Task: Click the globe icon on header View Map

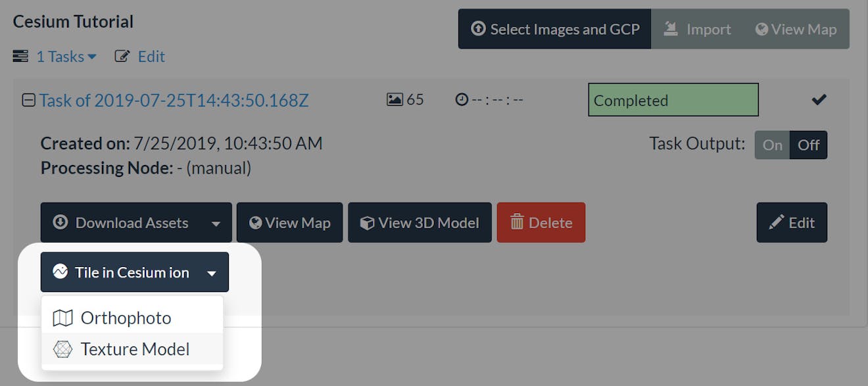Action: pos(761,29)
